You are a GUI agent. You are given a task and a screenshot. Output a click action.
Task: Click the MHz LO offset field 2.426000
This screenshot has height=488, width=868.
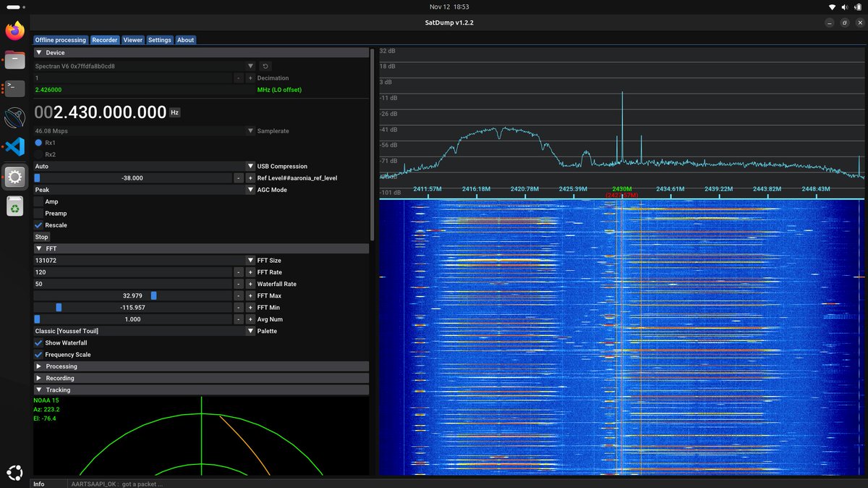pos(145,90)
